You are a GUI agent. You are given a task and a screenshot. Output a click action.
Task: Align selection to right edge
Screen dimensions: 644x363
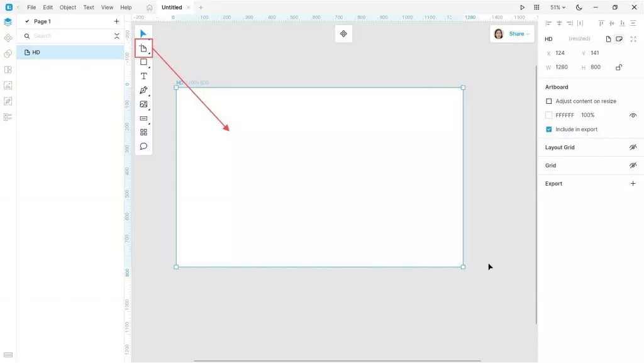pyautogui.click(x=570, y=23)
